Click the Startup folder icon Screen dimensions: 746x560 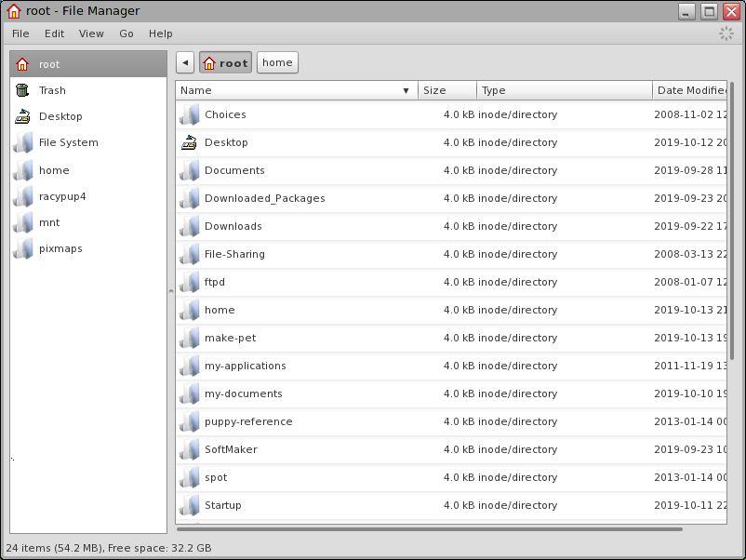[190, 505]
